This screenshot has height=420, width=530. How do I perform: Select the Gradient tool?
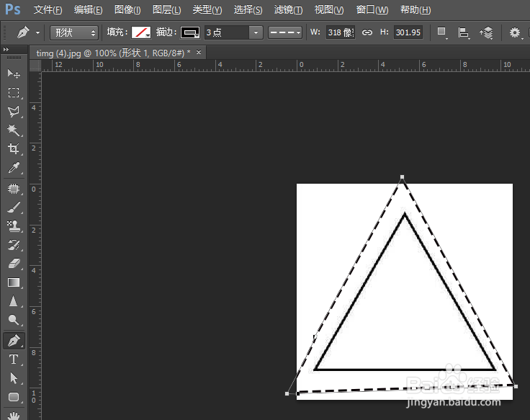pos(14,282)
